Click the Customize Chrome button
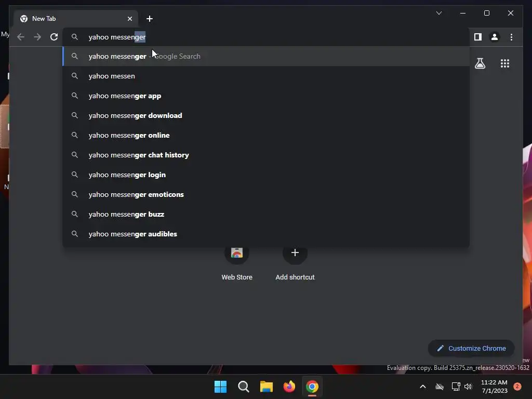The width and height of the screenshot is (532, 399). 471,348
